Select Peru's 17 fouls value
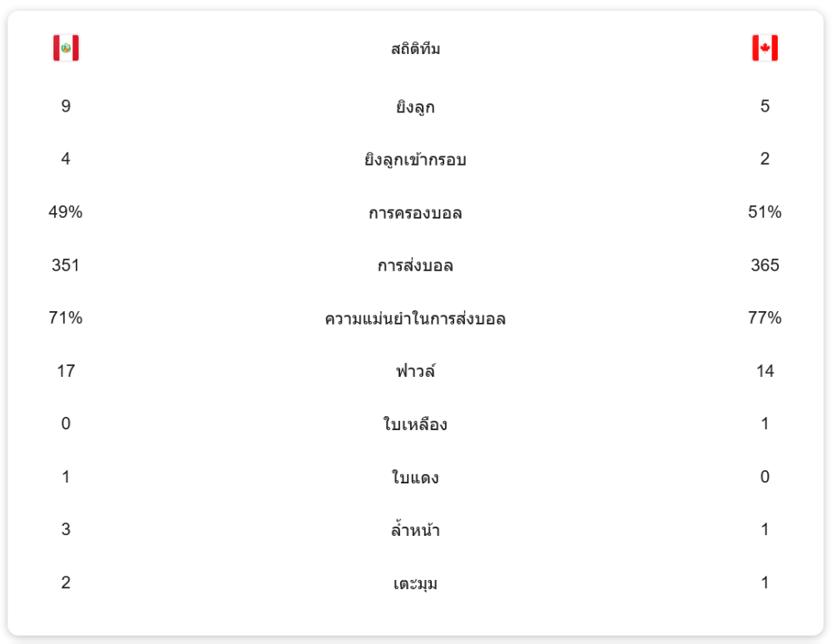This screenshot has width=832, height=644. (x=66, y=371)
